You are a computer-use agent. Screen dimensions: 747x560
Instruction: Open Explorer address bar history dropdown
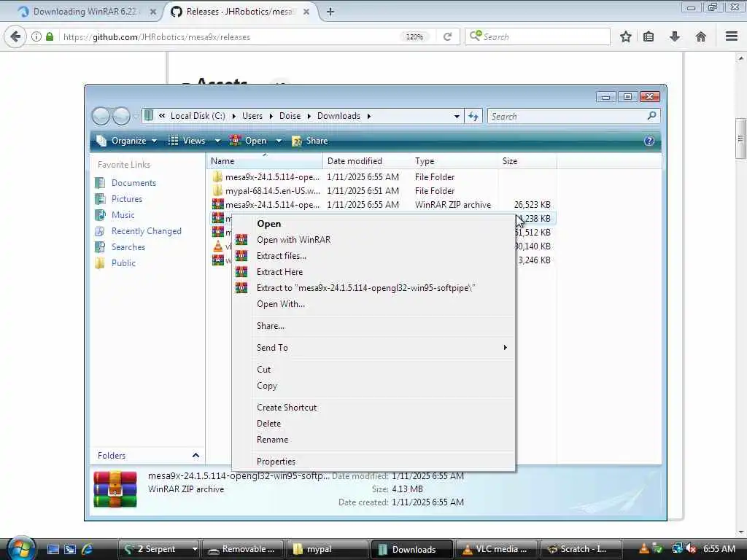(x=457, y=116)
